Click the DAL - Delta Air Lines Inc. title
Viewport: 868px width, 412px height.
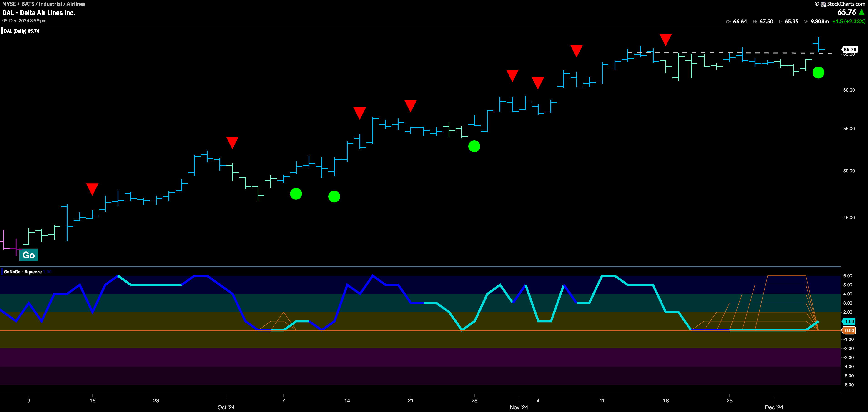point(39,13)
